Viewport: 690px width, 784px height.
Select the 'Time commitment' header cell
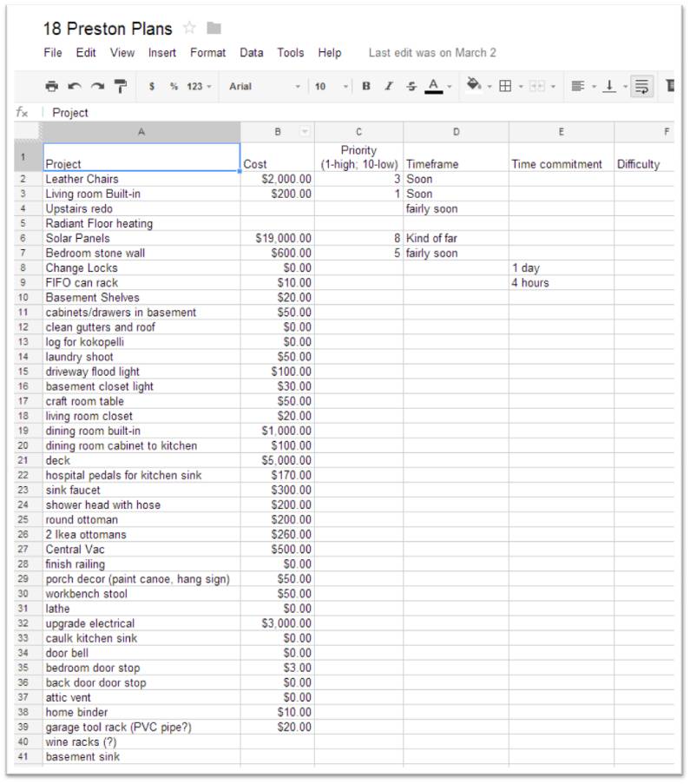pos(562,157)
